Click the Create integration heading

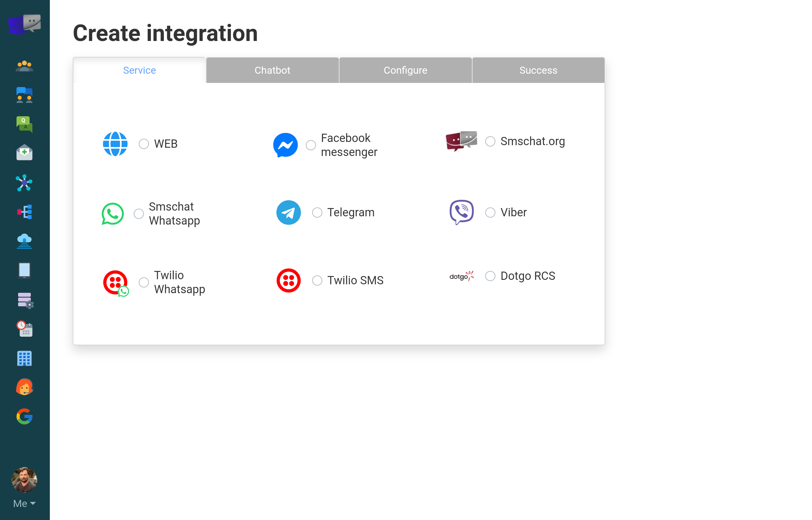[165, 33]
